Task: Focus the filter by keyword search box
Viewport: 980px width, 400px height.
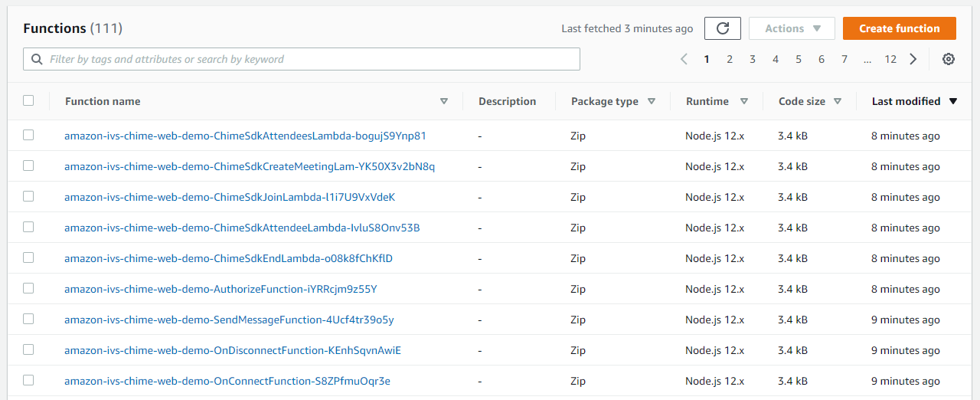Action: coord(306,59)
